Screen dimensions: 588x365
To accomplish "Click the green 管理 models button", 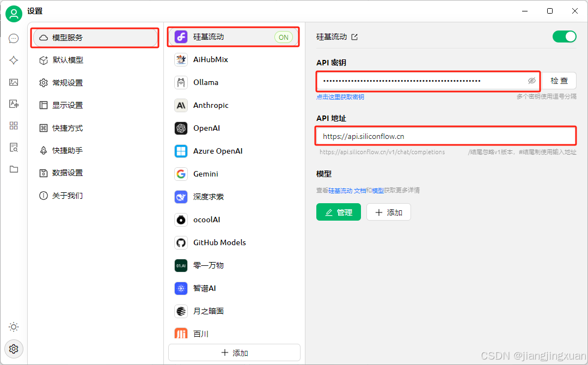I will coord(338,212).
